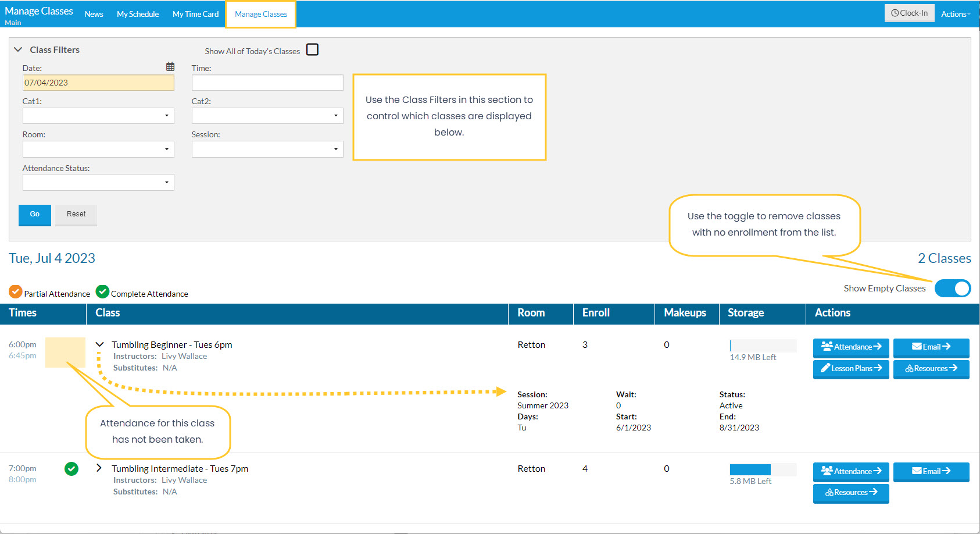Image resolution: width=980 pixels, height=534 pixels.
Task: Click the 'Summer 2023' session value
Action: pos(543,405)
